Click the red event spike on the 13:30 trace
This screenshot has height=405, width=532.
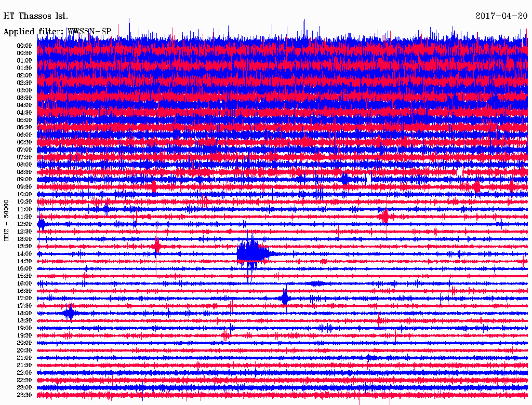click(x=157, y=246)
